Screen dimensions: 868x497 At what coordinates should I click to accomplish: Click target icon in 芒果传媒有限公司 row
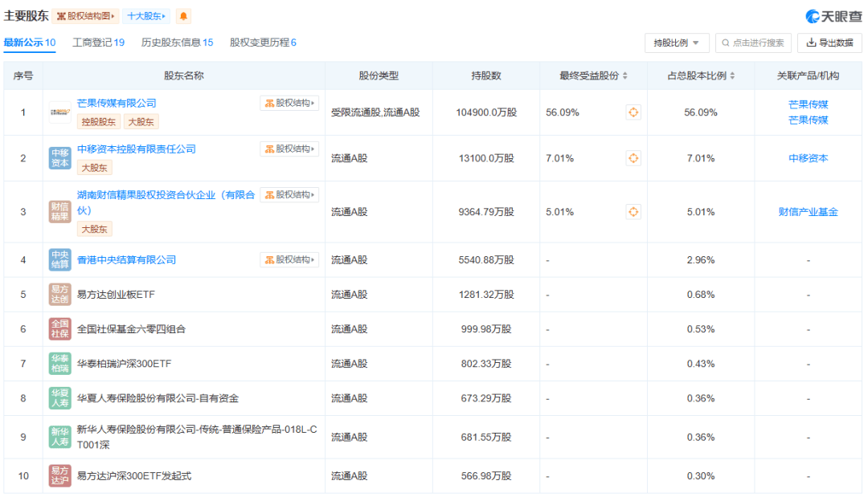pos(633,112)
